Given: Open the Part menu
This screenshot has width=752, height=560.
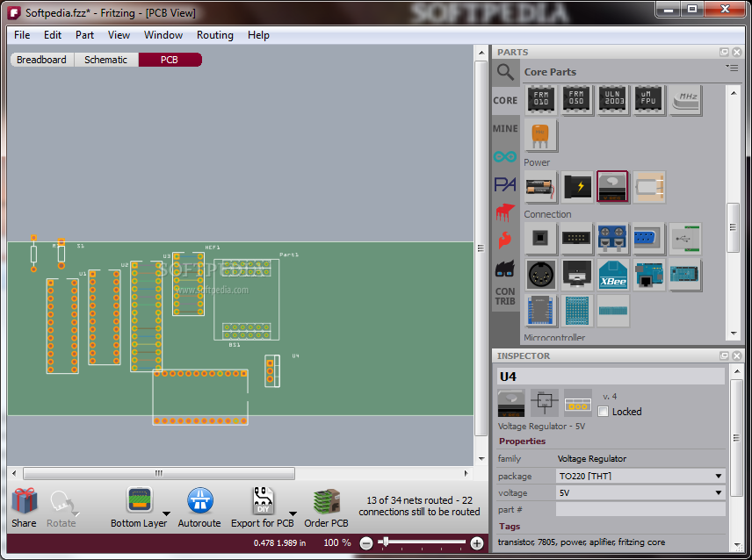Looking at the screenshot, I should click(x=84, y=35).
